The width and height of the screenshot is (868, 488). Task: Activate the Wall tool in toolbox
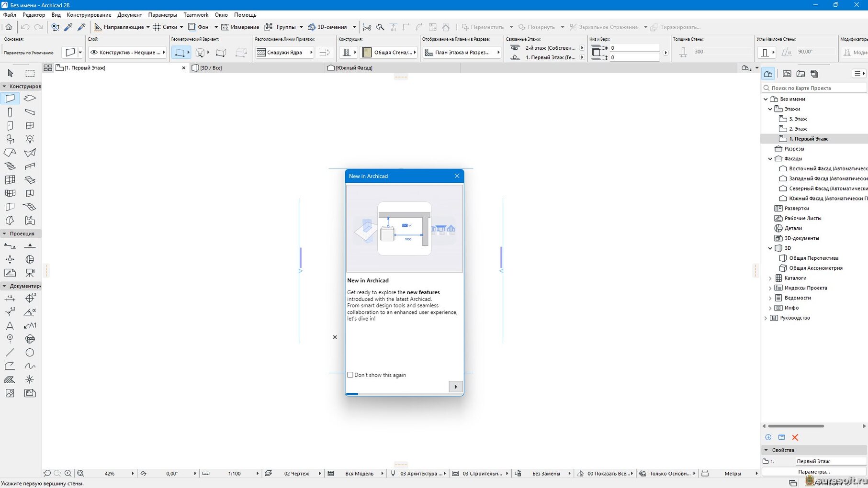(x=10, y=98)
